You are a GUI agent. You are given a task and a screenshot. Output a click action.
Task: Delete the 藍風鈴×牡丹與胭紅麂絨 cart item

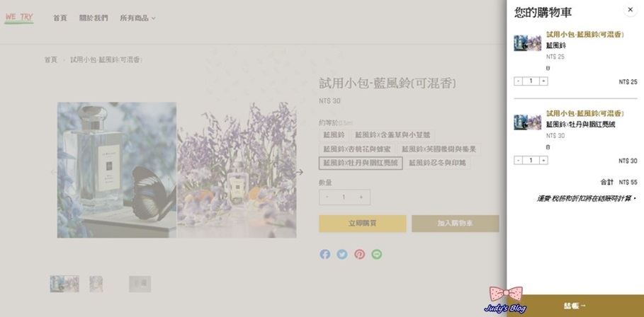[x=548, y=146]
